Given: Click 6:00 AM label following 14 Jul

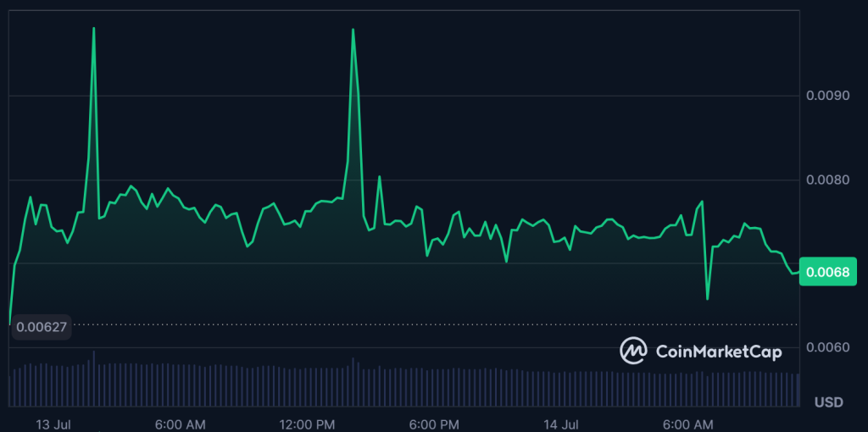Looking at the screenshot, I should coord(687,423).
